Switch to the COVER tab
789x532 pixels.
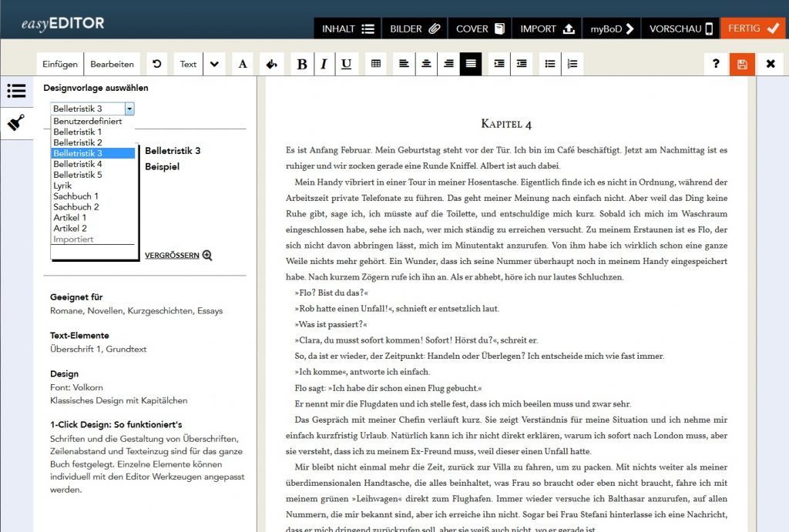tap(480, 28)
